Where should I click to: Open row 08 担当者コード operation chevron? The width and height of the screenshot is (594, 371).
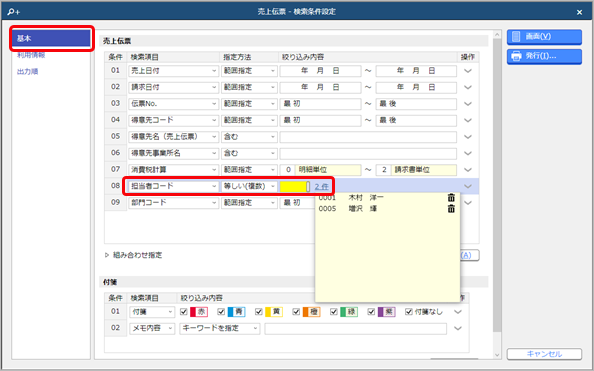tap(468, 186)
